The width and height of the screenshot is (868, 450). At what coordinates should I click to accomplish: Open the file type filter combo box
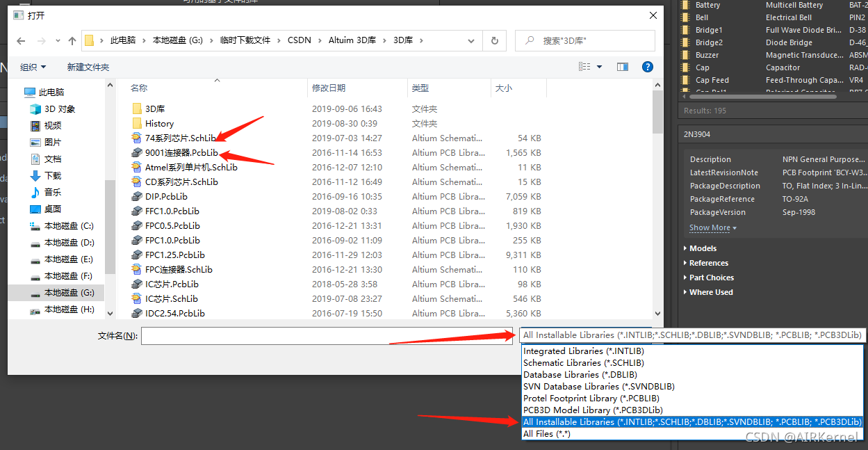(691, 335)
